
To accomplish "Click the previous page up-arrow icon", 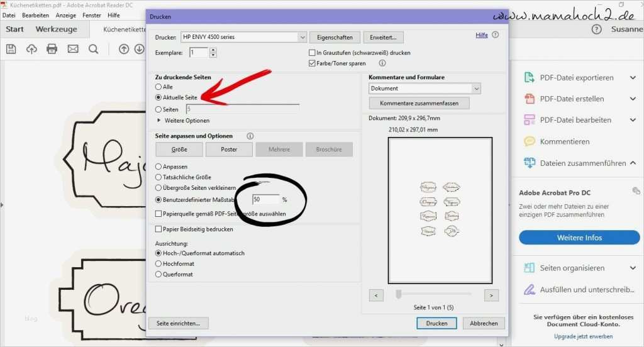I will [x=124, y=49].
